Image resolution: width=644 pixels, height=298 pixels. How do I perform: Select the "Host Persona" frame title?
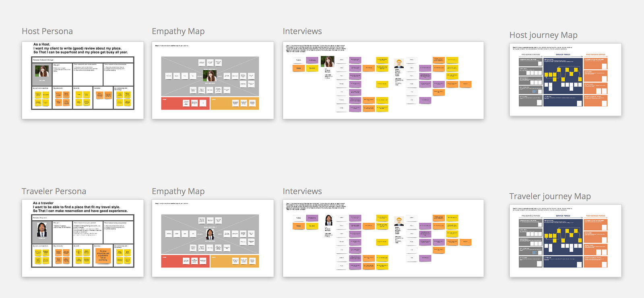coord(47,31)
